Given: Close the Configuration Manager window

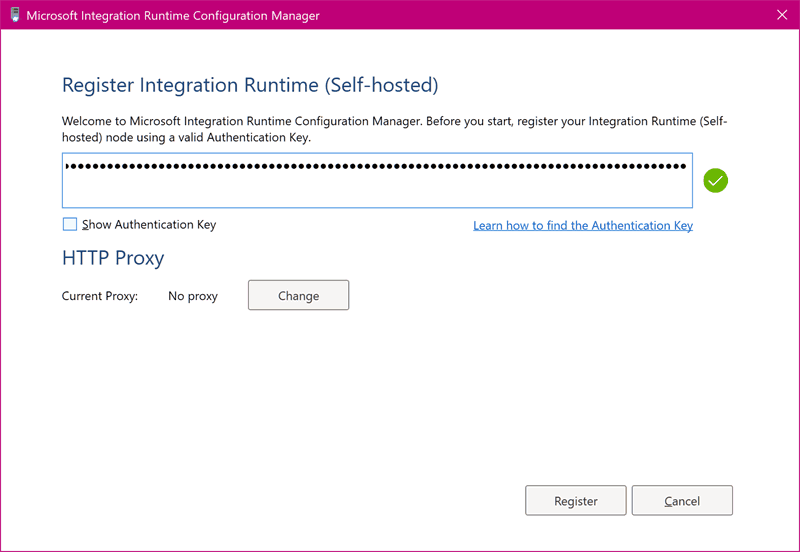Looking at the screenshot, I should pos(781,16).
